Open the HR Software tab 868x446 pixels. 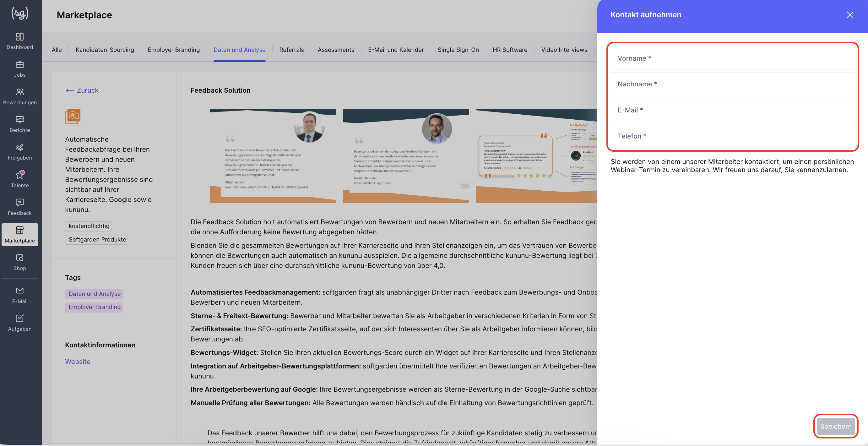510,50
